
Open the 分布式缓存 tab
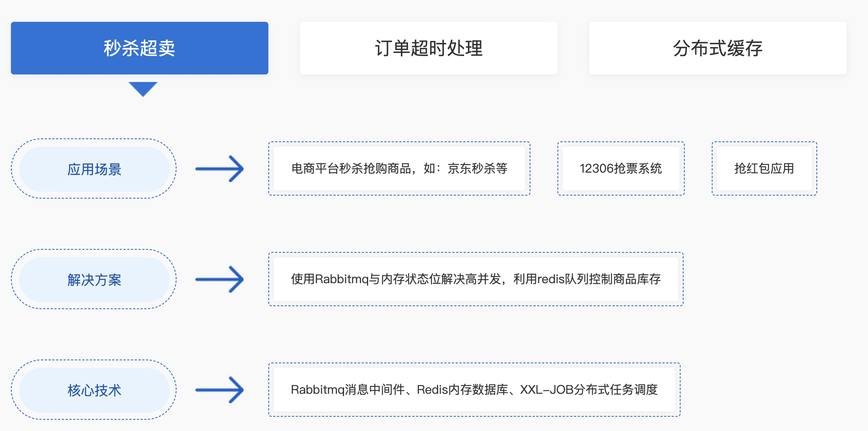pos(717,48)
